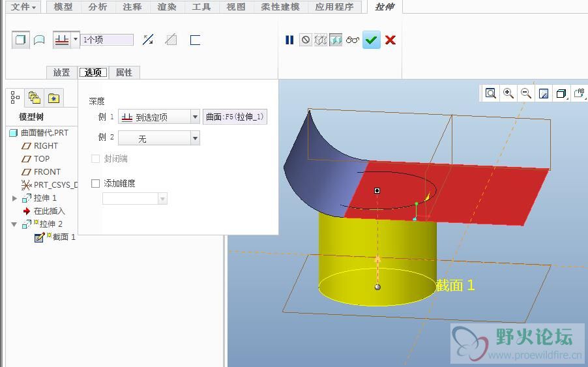Select the attached preview mode icon
Viewport: 588px width, 367px height.
(x=336, y=40)
